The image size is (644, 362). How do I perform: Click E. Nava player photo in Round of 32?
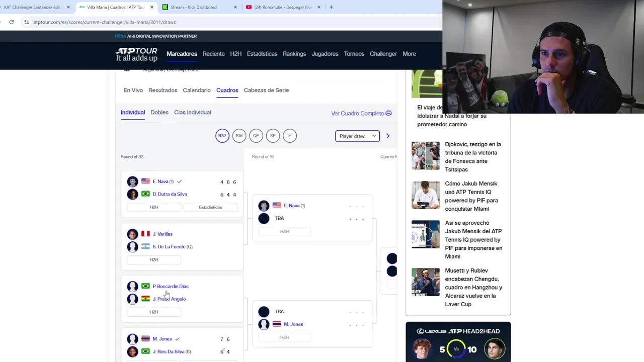point(132,182)
